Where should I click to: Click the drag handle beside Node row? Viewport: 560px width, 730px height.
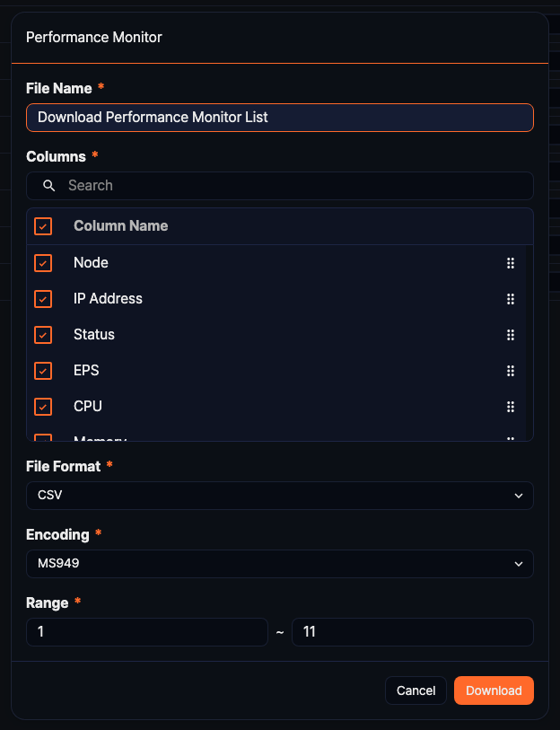pyautogui.click(x=511, y=263)
